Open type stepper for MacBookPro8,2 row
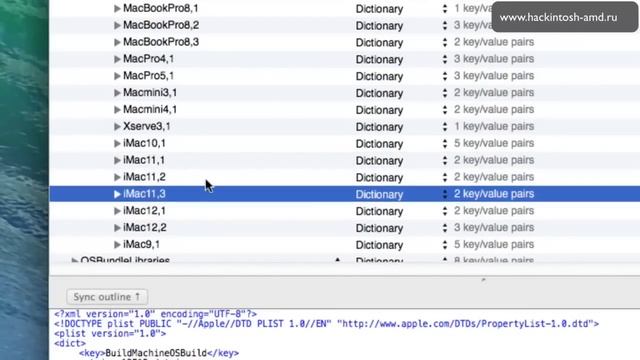Viewport: 640px width, 360px height. [x=444, y=25]
